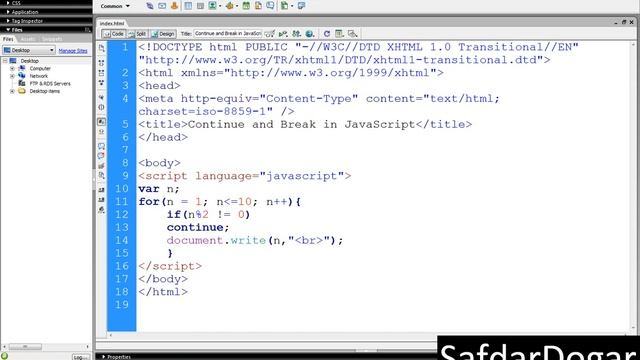Select the Assets tab
640x360 pixels.
tap(27, 39)
